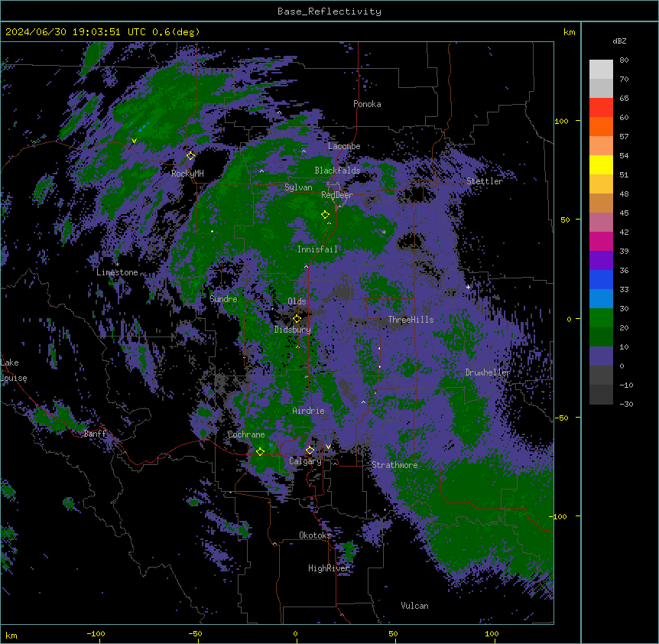Click the Vulcan city label
This screenshot has height=644, width=659.
[x=414, y=606]
